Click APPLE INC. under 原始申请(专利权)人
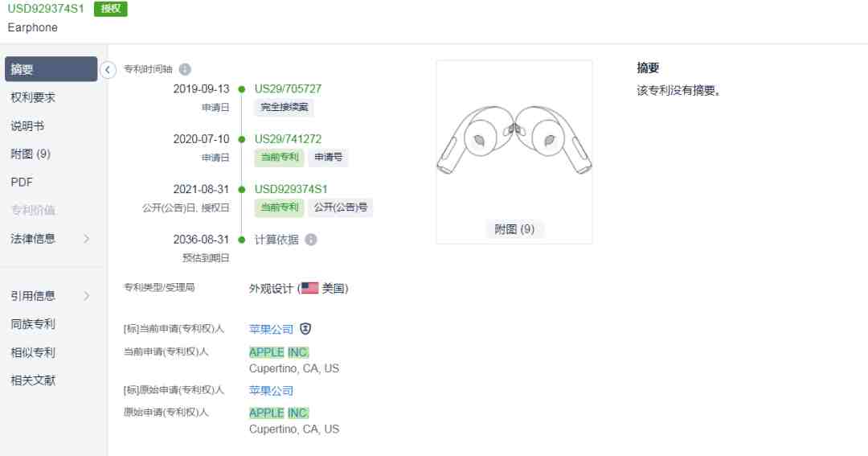 [279, 413]
